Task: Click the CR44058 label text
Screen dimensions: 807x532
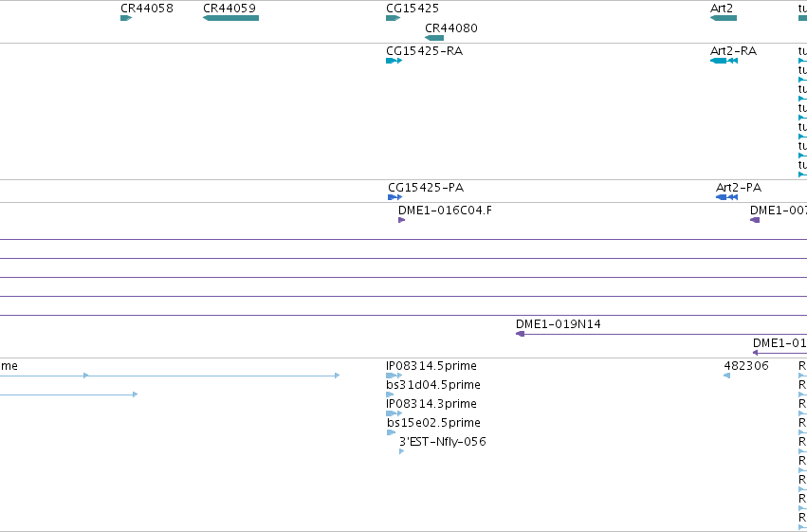Action: tap(147, 9)
